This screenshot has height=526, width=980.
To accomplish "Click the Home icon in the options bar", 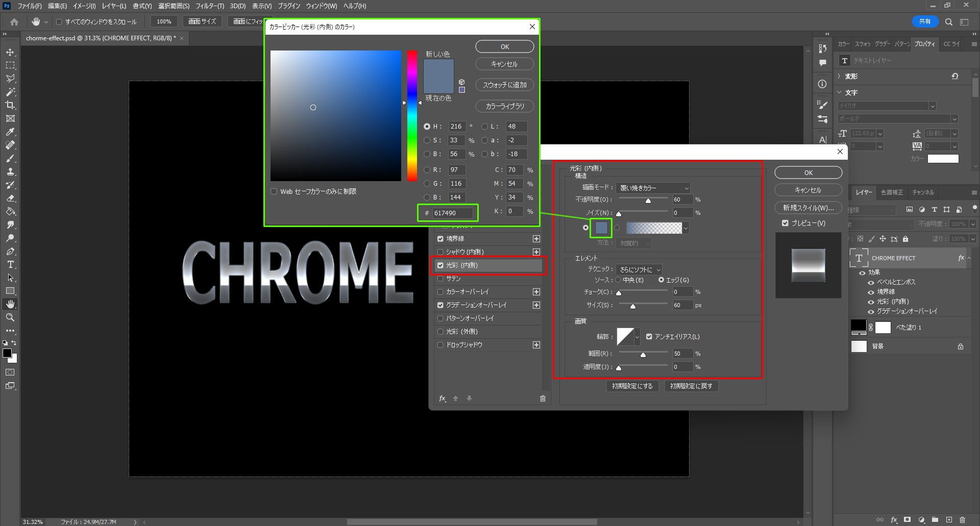I will pos(14,22).
